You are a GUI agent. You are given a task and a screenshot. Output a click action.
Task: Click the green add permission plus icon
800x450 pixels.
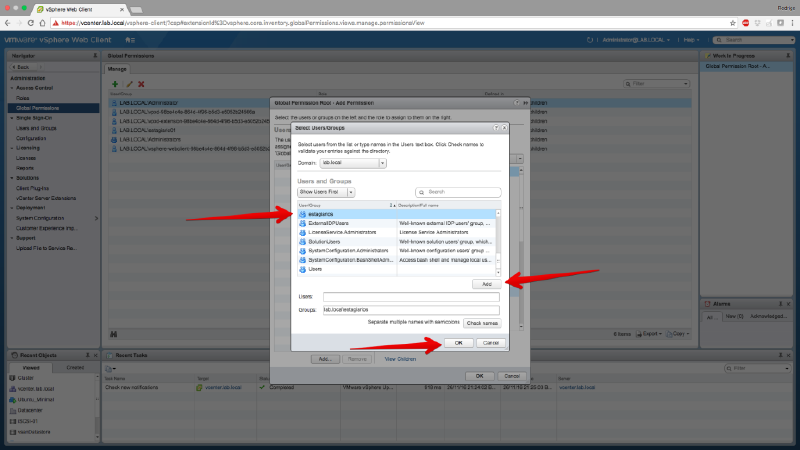coord(116,84)
